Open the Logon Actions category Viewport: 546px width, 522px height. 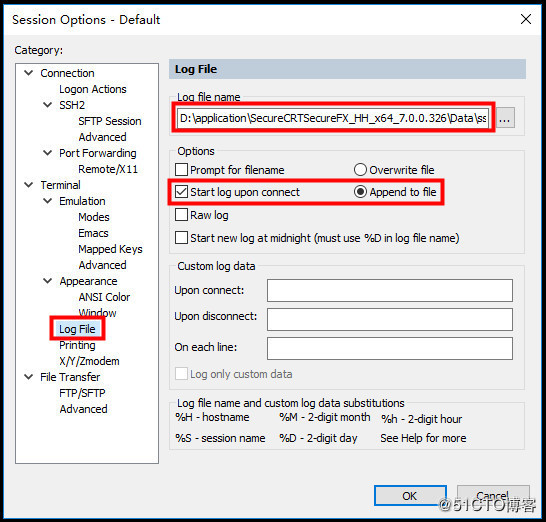coord(93,89)
